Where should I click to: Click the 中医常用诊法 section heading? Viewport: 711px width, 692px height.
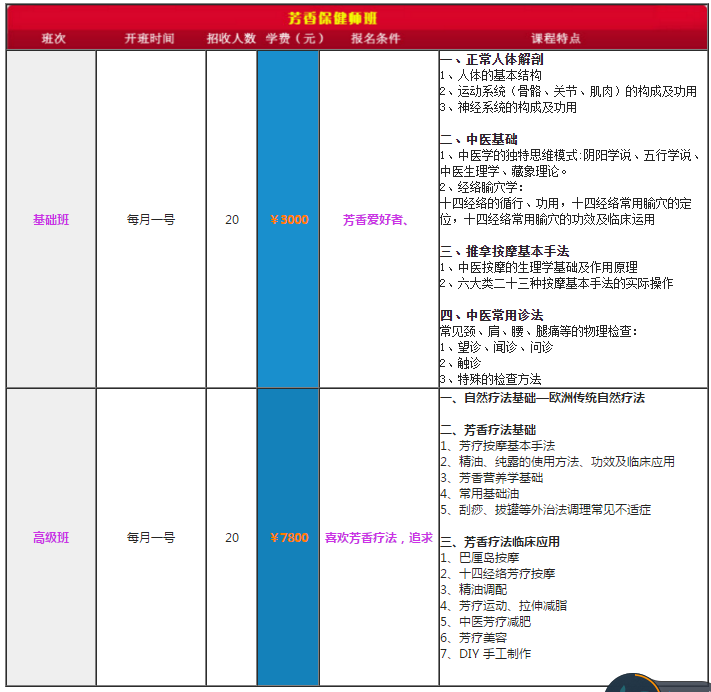[491, 315]
